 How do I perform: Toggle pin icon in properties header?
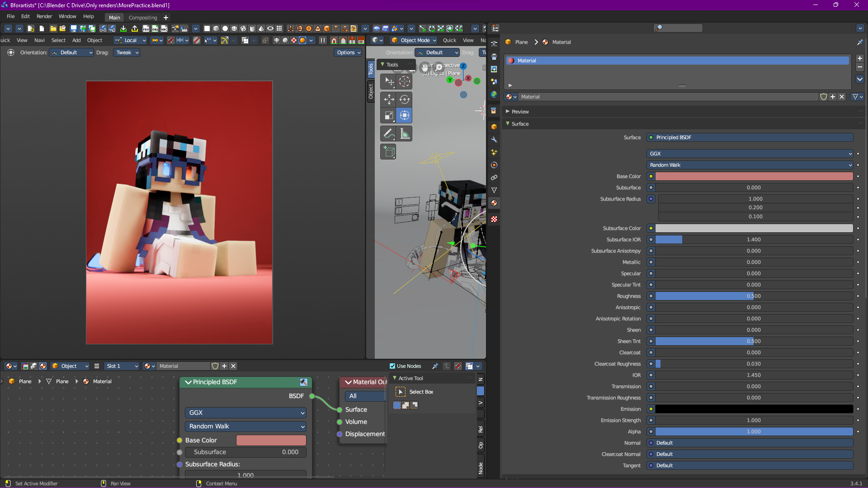tap(860, 42)
